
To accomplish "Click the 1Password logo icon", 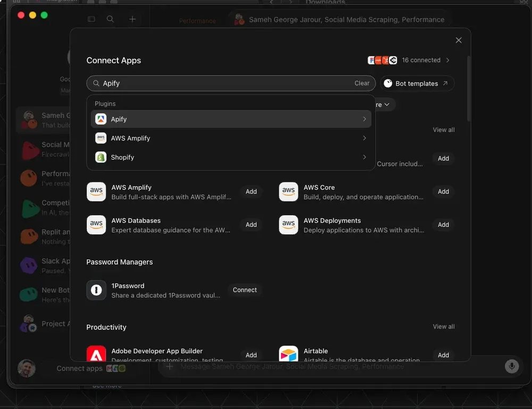I will click(x=96, y=290).
